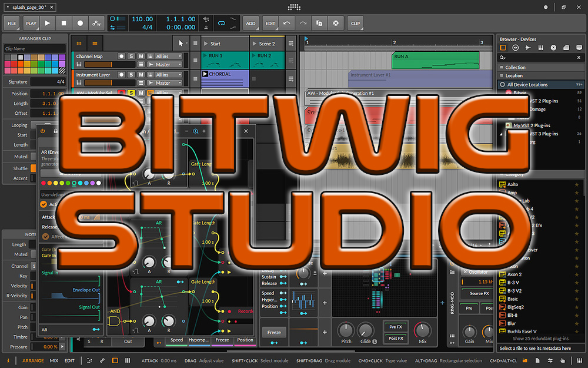Open Instrument Layer 'All ins' dropdown
The height and width of the screenshot is (368, 588).
pyautogui.click(x=168, y=75)
